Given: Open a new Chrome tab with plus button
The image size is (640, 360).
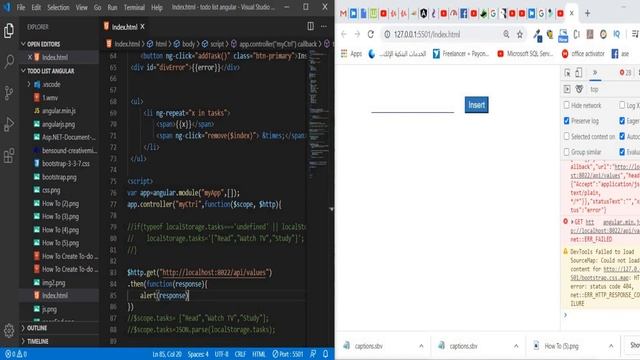Looking at the screenshot, I should pos(587,13).
